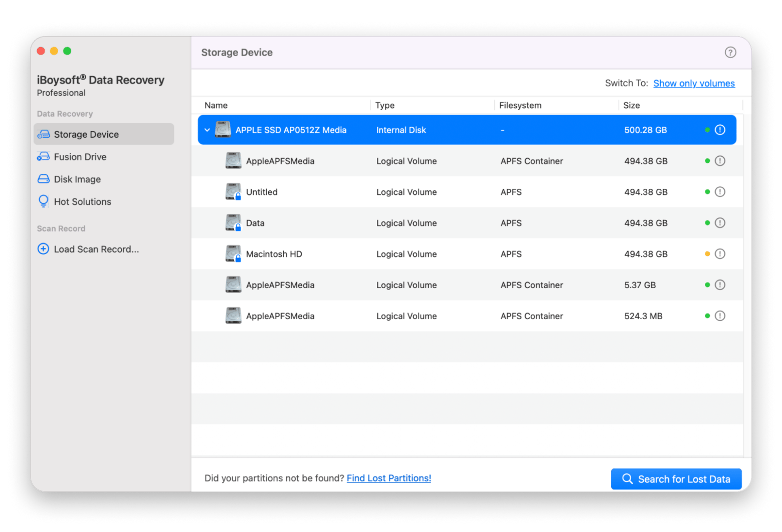Image resolution: width=782 pixels, height=532 pixels.
Task: Click the Disk Image sidebar icon
Action: click(x=44, y=179)
